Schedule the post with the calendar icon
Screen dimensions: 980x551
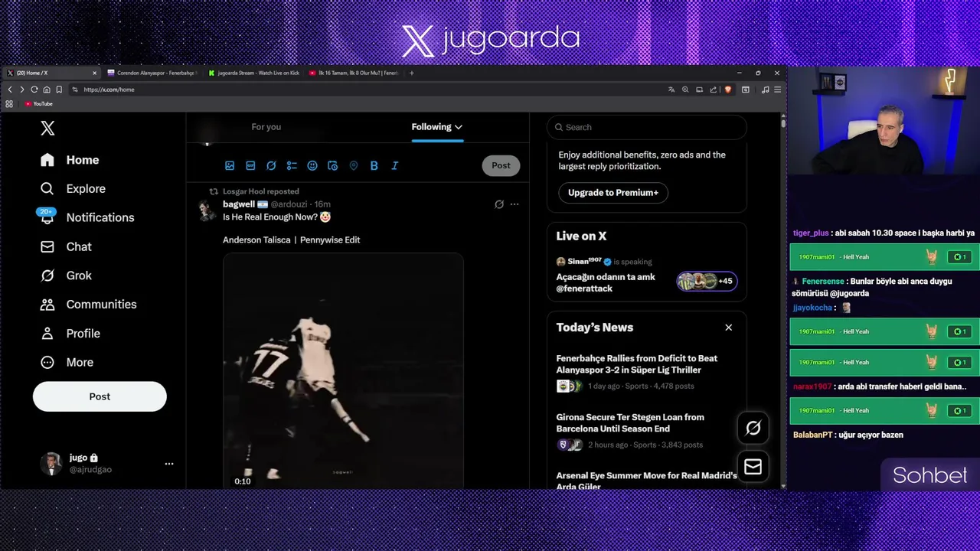(332, 165)
